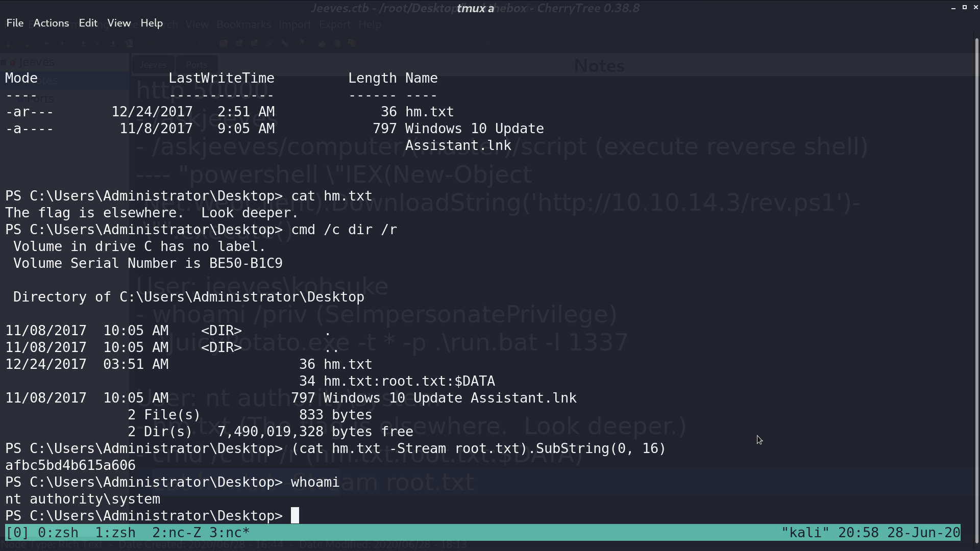
Task: Click the hm.txt:root.txt:$DATA stream entry
Action: click(409, 381)
